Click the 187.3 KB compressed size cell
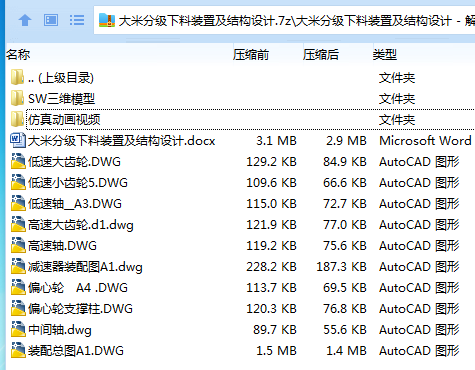 pos(341,267)
